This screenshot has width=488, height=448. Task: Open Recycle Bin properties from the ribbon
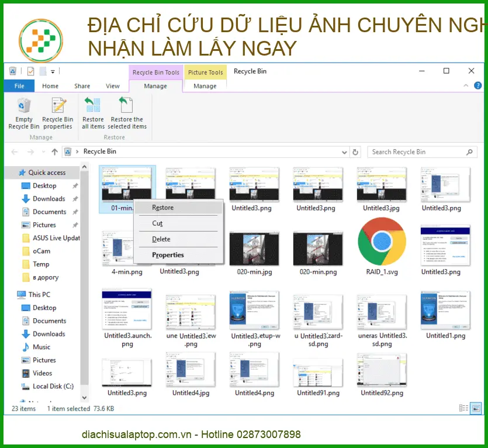point(57,113)
